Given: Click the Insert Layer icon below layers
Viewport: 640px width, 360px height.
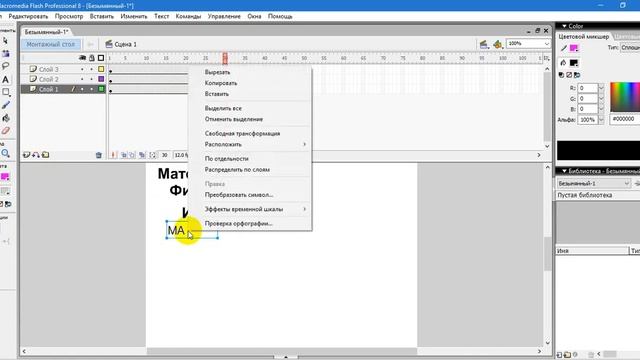Looking at the screenshot, I should (x=27, y=155).
